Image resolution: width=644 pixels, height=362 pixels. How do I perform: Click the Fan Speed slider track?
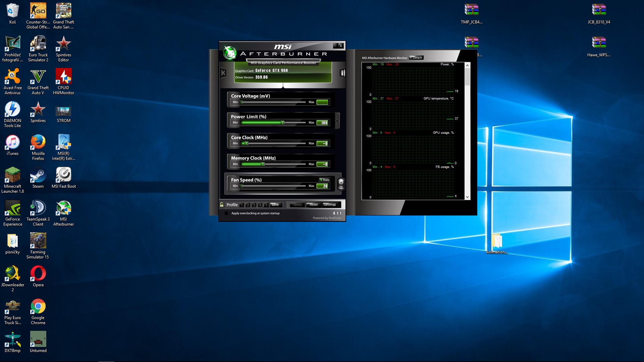click(273, 186)
